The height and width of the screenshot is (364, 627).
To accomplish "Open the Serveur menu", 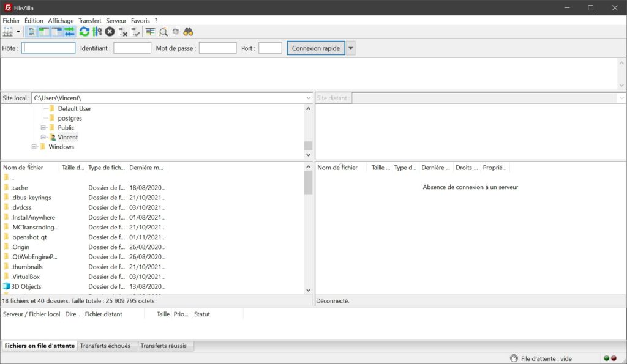I will coord(116,21).
